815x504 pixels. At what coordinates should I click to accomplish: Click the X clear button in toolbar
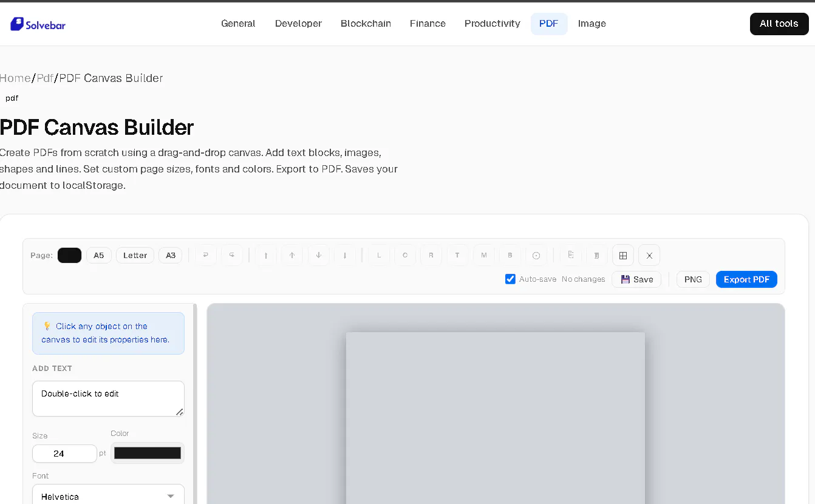(649, 255)
